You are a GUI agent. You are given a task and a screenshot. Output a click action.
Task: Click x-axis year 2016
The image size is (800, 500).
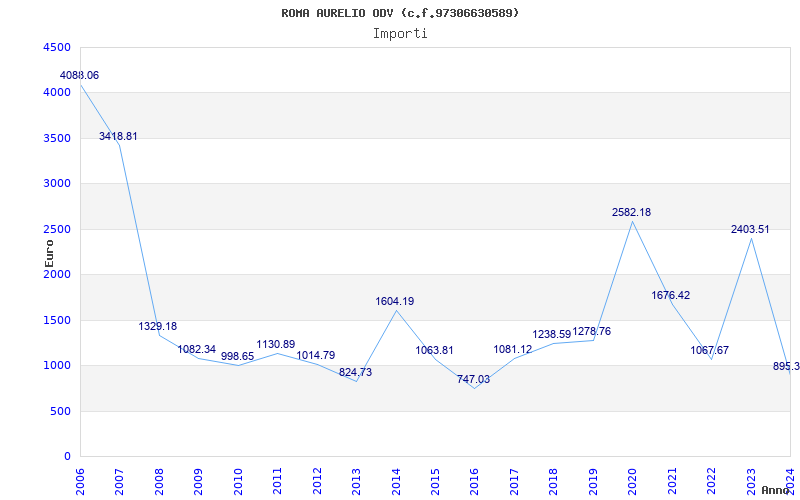[x=474, y=481]
